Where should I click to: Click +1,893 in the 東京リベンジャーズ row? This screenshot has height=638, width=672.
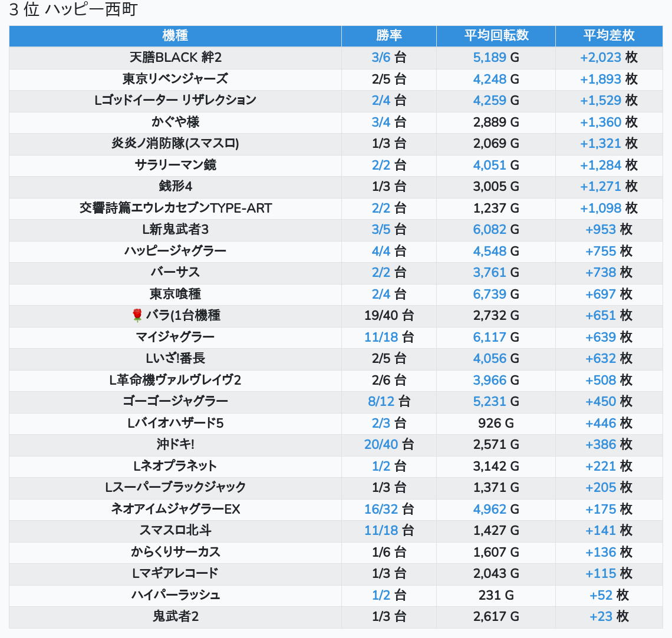point(601,79)
